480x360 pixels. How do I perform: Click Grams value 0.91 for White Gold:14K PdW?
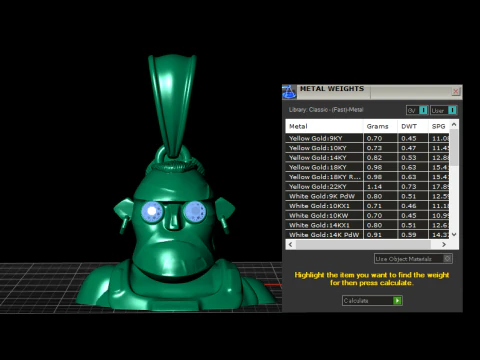click(374, 235)
